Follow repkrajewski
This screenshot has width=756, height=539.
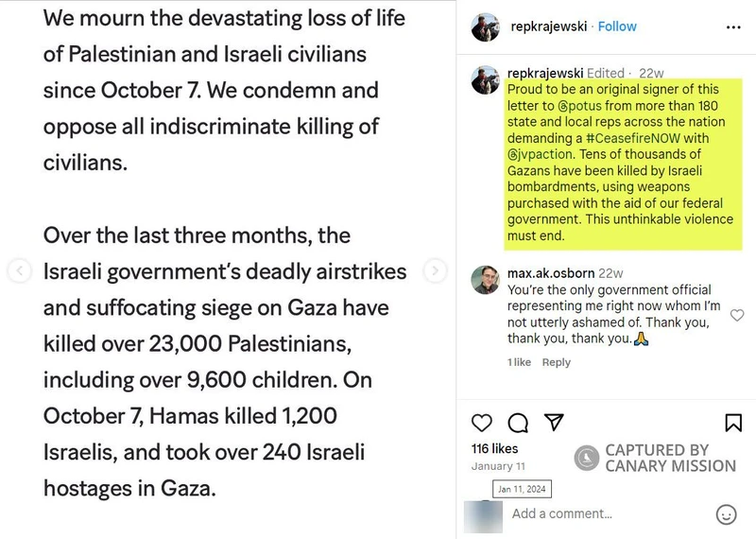(x=617, y=26)
